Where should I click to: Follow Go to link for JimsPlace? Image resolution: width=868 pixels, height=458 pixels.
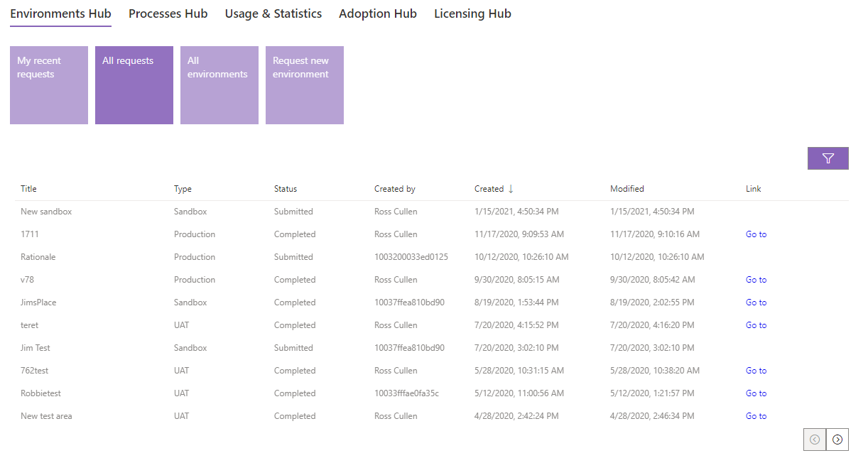[x=756, y=302]
